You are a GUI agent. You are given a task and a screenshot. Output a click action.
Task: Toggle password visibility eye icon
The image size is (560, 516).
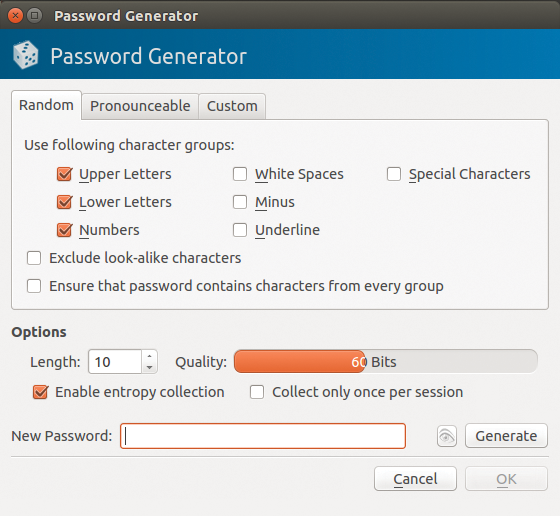[x=446, y=436]
